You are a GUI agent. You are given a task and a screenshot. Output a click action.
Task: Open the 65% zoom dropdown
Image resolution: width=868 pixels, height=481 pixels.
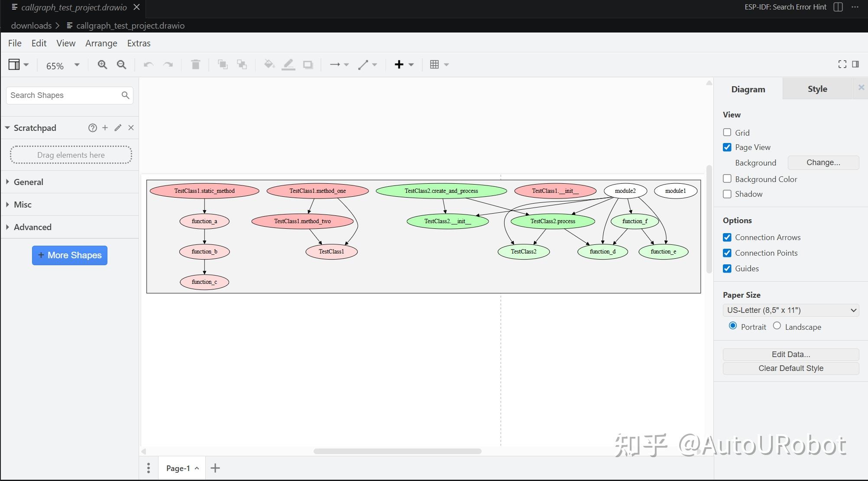[x=63, y=65]
